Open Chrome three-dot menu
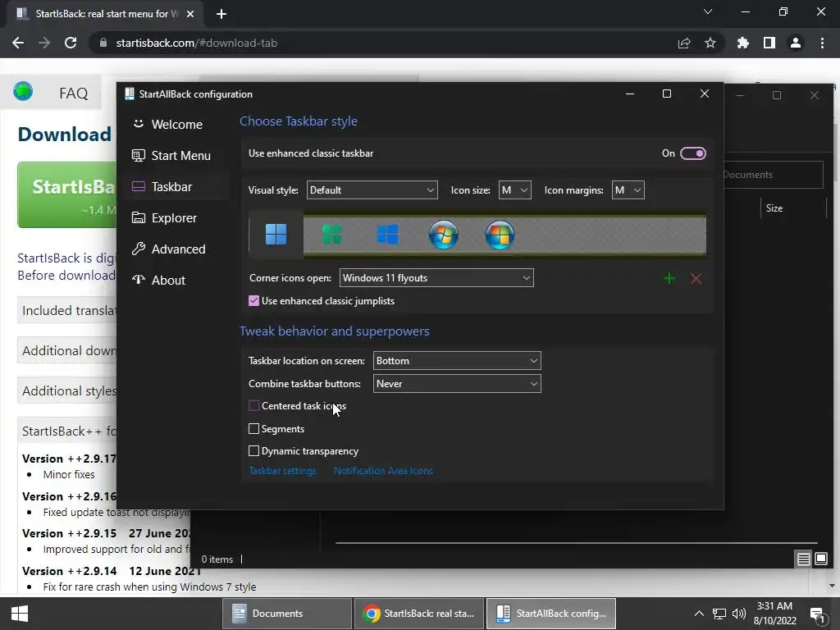Viewport: 840px width, 630px height. pyautogui.click(x=822, y=43)
